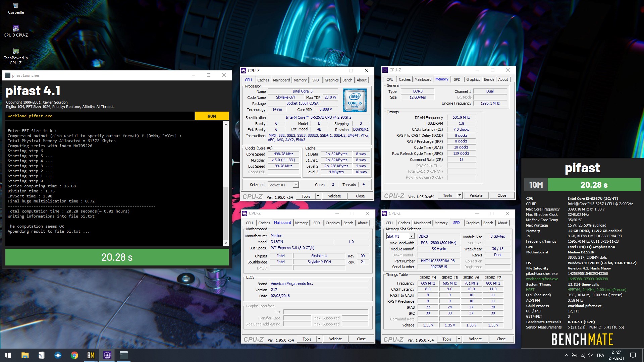Open the Corbeille recycle bin desktop icon

click(16, 9)
